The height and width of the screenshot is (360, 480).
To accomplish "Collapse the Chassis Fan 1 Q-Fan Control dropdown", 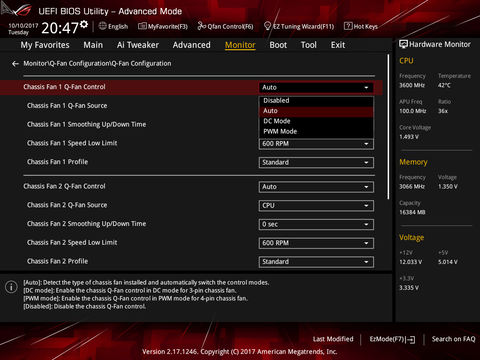I will click(316, 87).
